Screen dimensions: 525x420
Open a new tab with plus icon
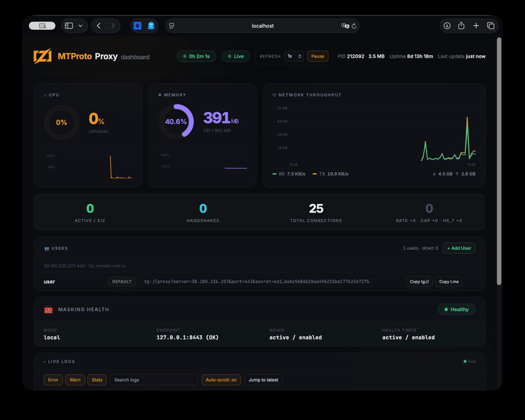[x=476, y=26]
